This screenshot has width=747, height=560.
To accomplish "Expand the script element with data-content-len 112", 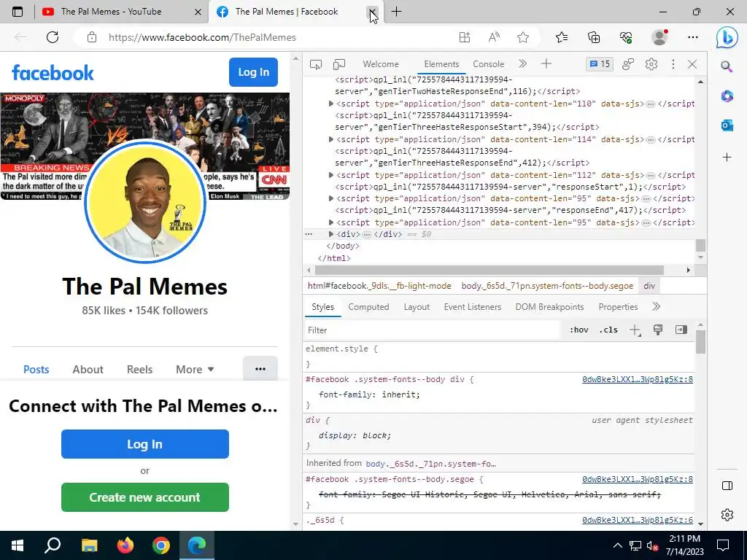I will [331, 175].
